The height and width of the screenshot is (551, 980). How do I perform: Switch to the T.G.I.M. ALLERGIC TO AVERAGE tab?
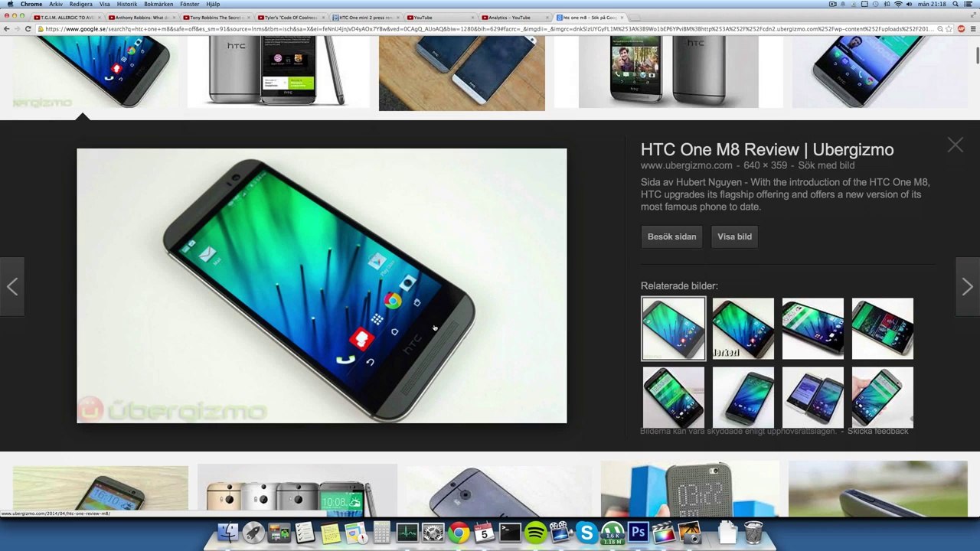pyautogui.click(x=67, y=17)
